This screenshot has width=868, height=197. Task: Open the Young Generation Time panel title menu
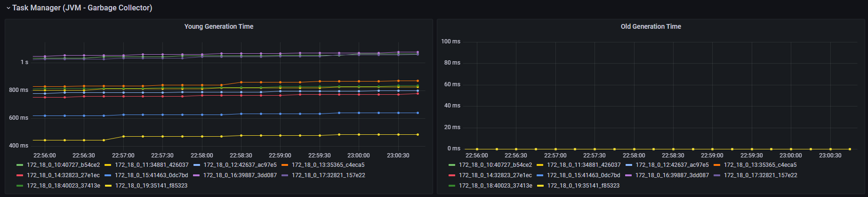(218, 26)
